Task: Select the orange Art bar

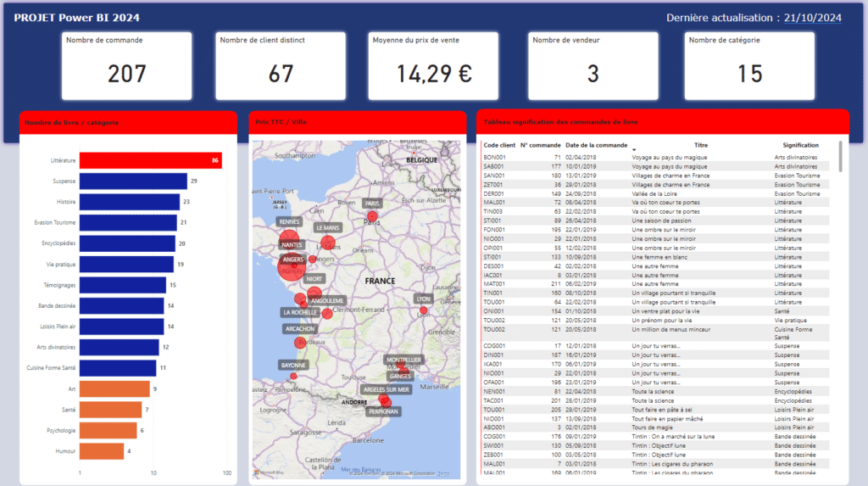Action: (x=114, y=389)
